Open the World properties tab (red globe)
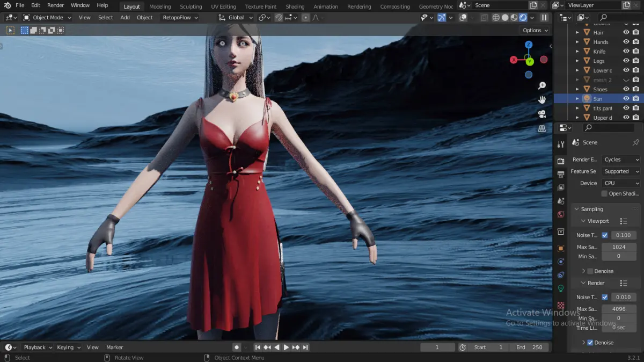Viewport: 644px width, 362px height. pos(561,214)
